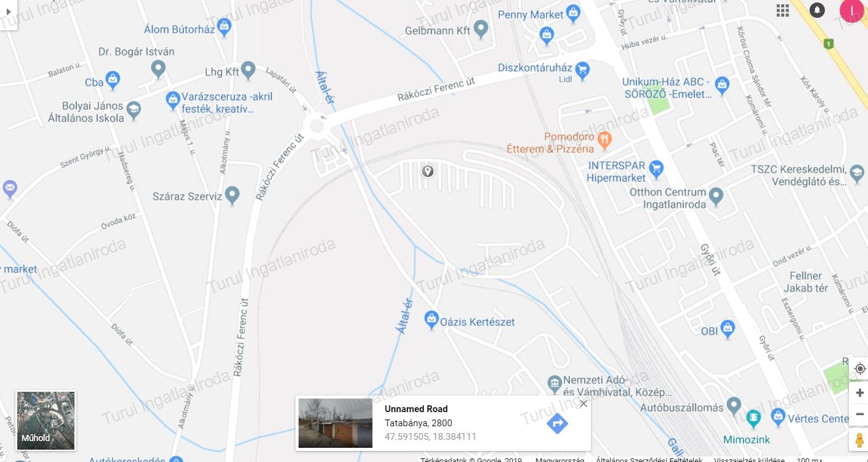868x462 pixels.
Task: Close the Unnamed Road info card
Action: (x=584, y=403)
